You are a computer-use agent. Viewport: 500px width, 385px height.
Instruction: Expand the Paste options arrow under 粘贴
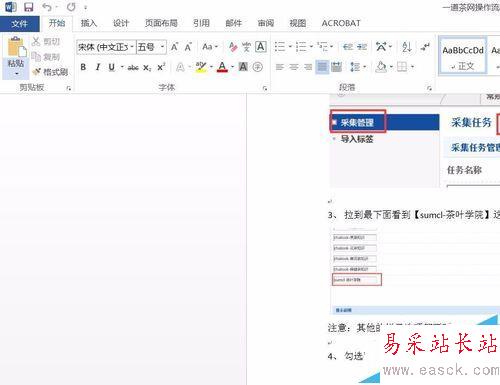16,73
